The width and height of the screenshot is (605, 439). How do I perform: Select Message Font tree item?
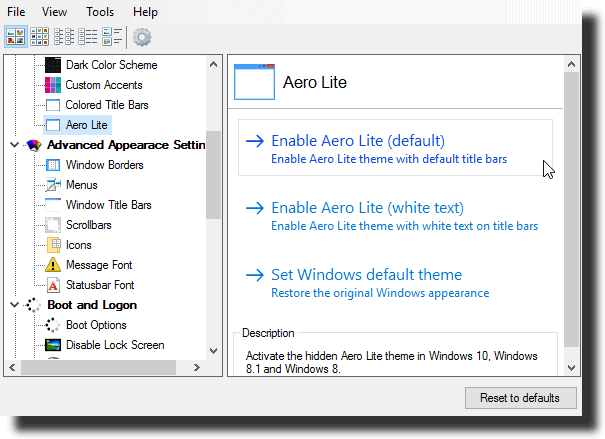pos(99,265)
